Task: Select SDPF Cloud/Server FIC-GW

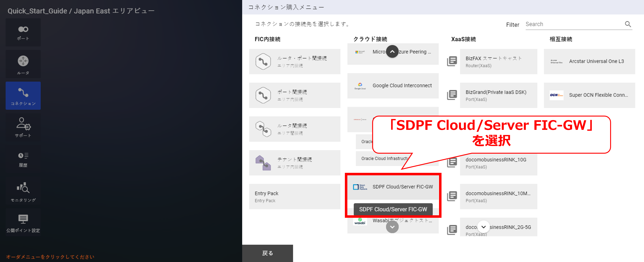Action: point(402,187)
